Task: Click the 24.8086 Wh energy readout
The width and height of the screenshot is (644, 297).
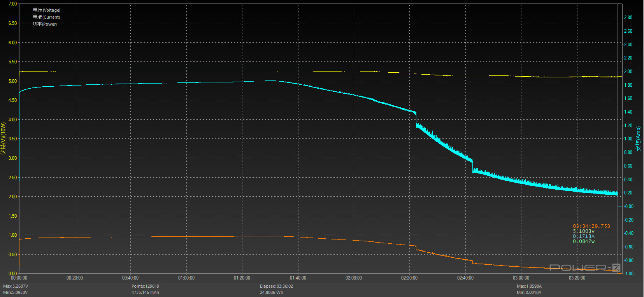Action: point(272,292)
